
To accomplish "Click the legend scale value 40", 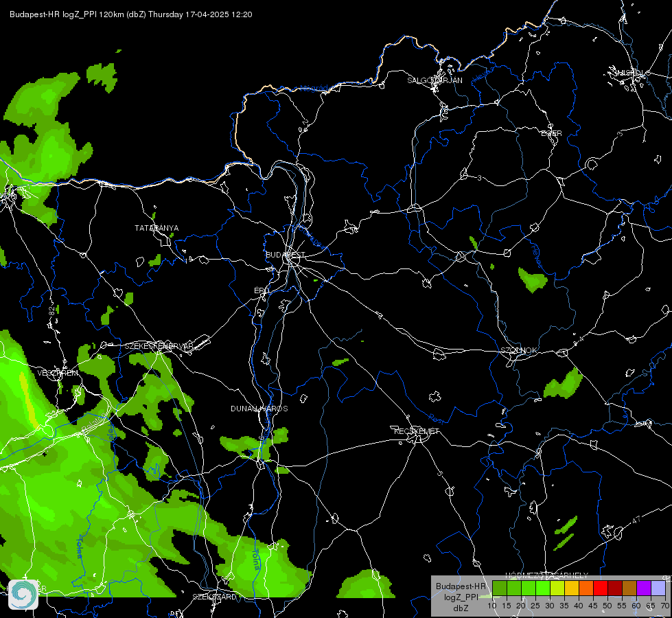I will click(578, 606).
